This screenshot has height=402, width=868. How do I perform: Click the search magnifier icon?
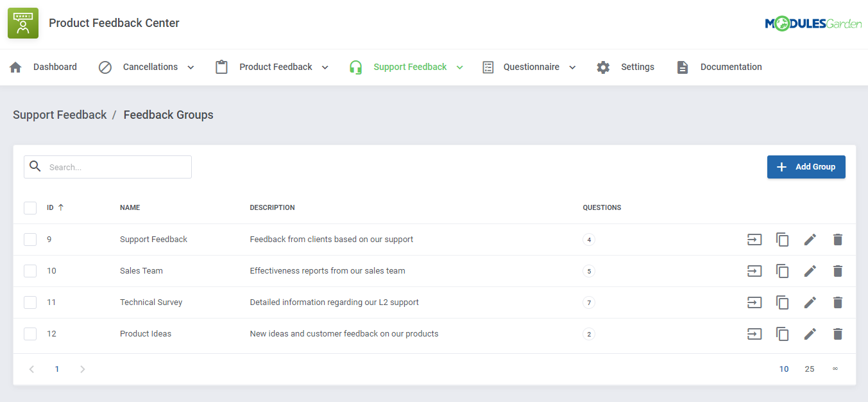(35, 166)
